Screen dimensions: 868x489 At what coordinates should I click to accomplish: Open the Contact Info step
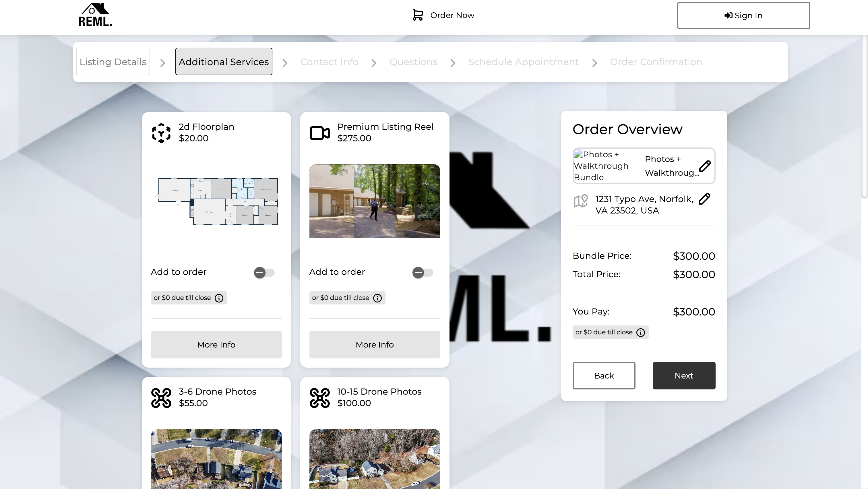pos(329,62)
